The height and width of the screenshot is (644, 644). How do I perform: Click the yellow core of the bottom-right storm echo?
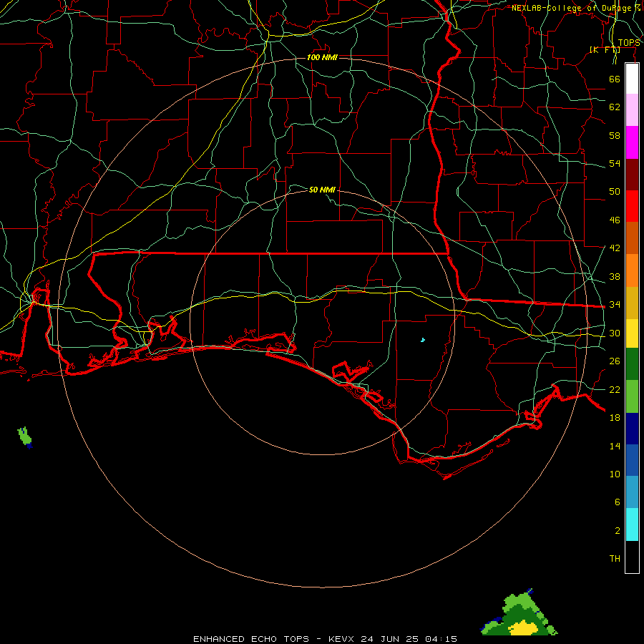(524, 628)
